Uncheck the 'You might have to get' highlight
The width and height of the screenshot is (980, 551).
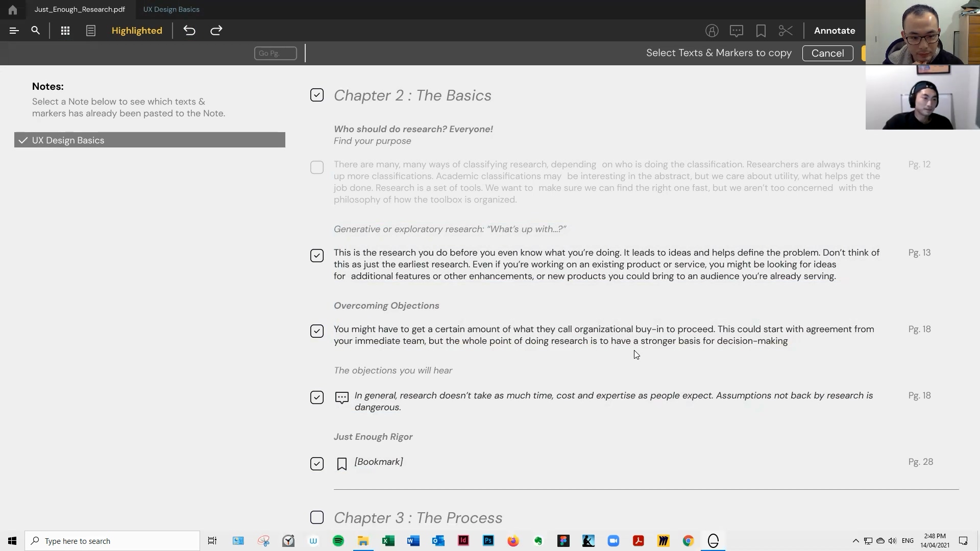point(317,331)
